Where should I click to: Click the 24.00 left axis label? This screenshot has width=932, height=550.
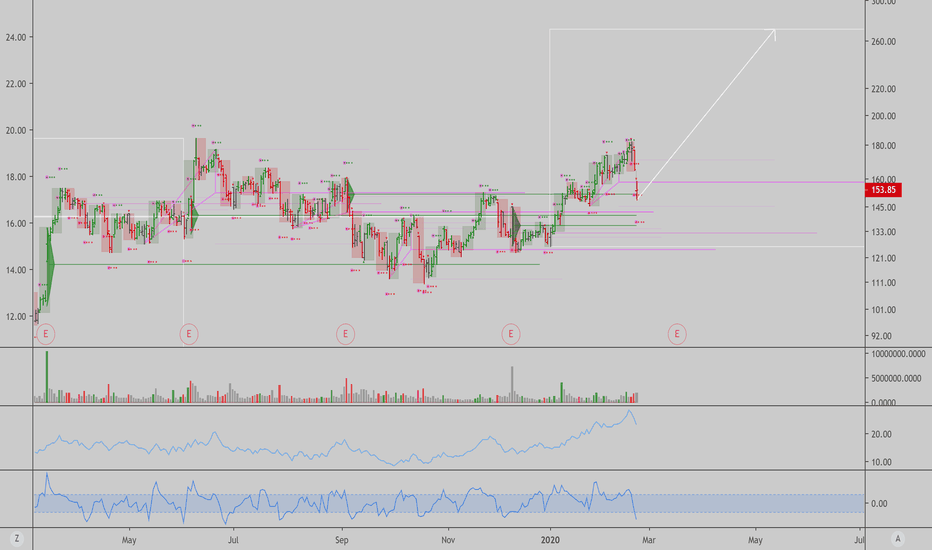click(x=15, y=37)
